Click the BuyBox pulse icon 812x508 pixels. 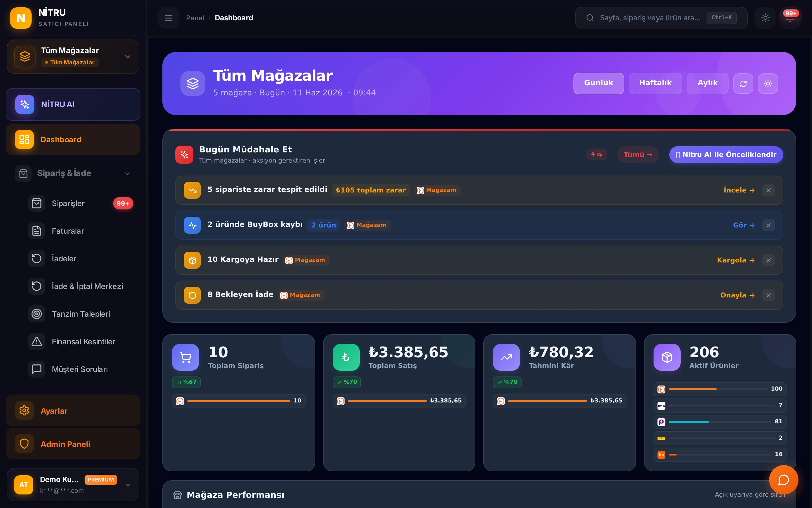(x=192, y=225)
